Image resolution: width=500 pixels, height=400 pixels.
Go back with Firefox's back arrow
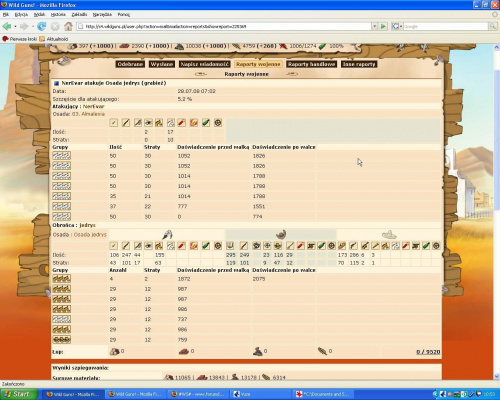pyautogui.click(x=6, y=26)
